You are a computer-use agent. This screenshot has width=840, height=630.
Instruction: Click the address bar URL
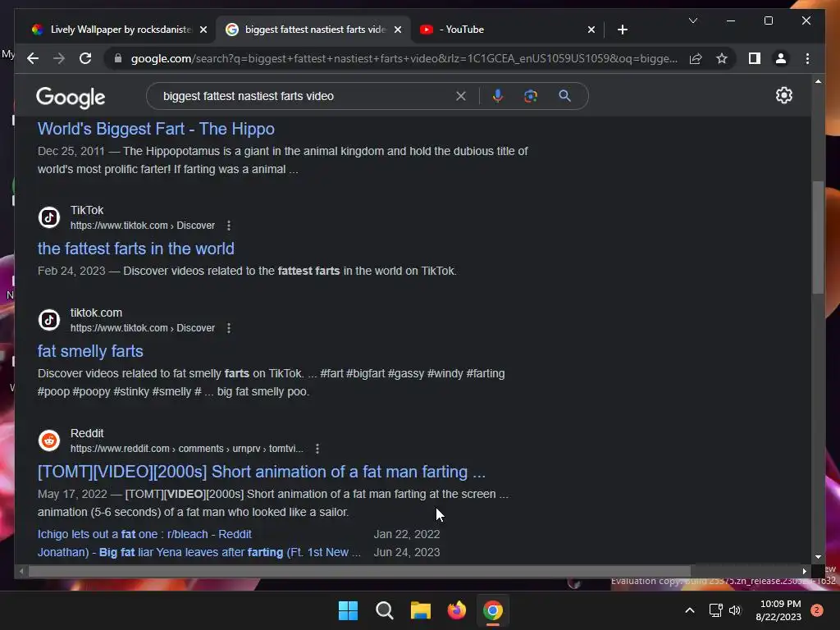point(404,58)
